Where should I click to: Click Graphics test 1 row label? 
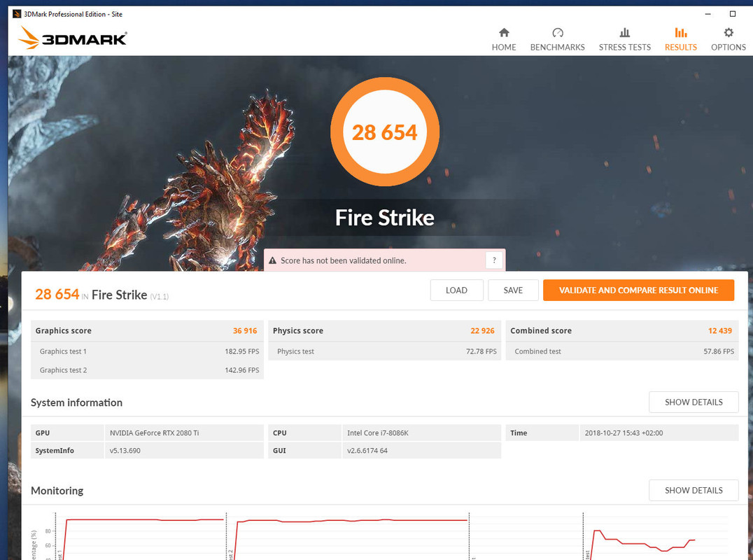point(63,351)
